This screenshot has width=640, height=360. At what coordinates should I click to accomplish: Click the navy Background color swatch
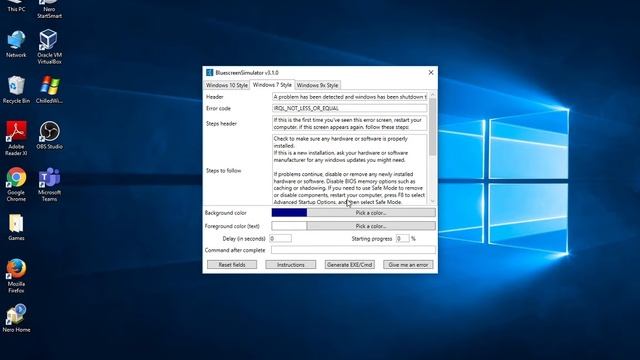click(289, 213)
